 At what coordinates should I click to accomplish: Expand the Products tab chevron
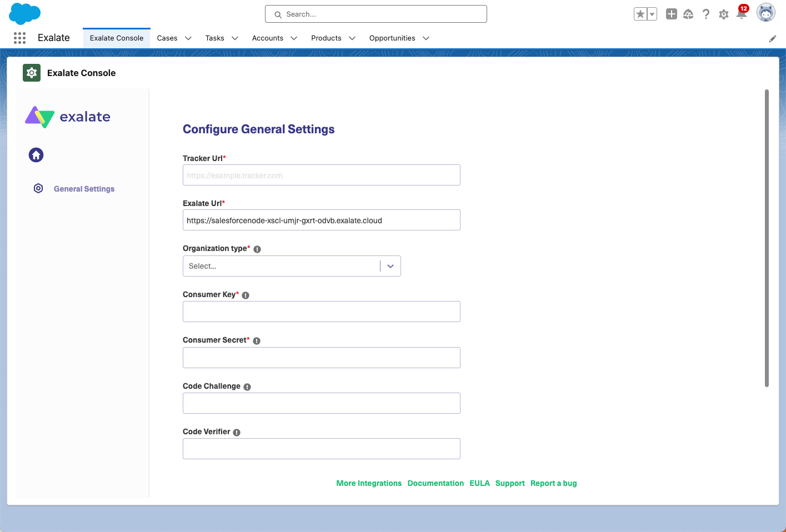(352, 38)
